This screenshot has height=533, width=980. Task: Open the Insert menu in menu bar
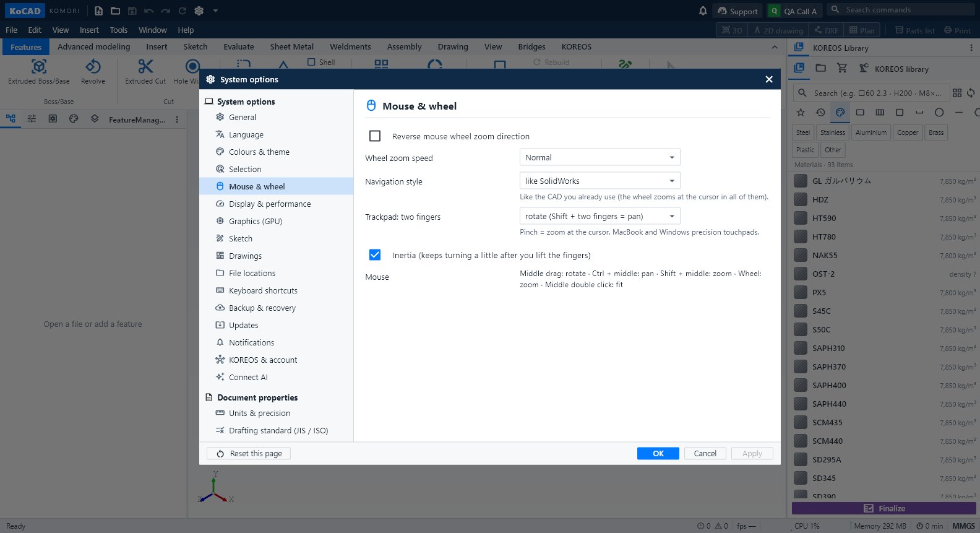pyautogui.click(x=89, y=30)
